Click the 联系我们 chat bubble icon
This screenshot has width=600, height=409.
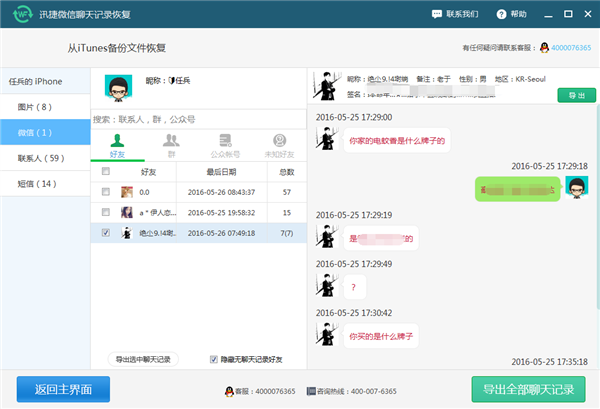[437, 14]
